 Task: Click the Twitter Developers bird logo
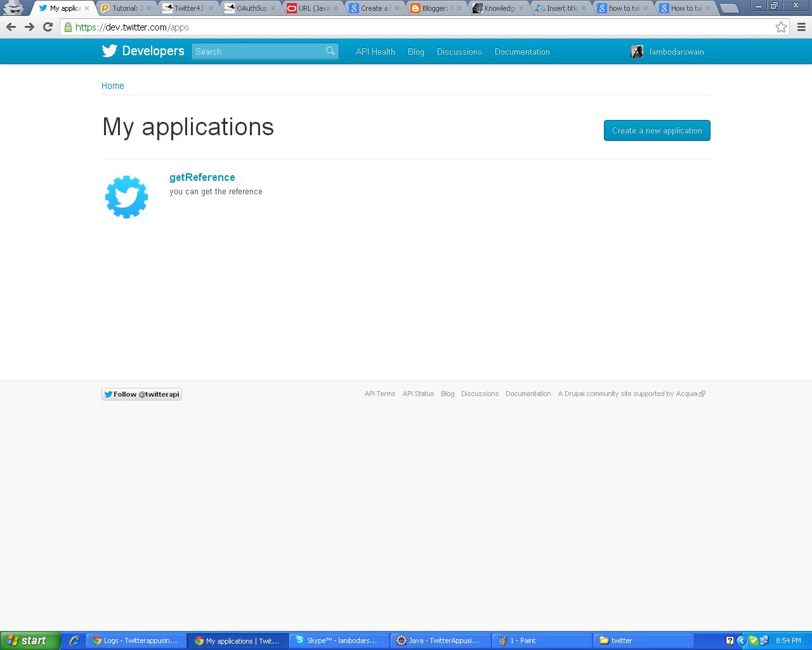109,51
